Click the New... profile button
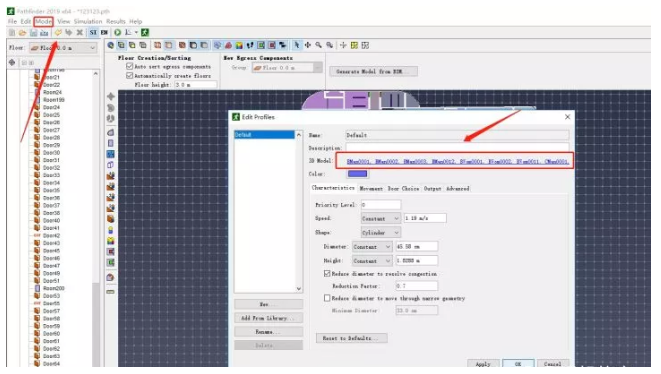The width and height of the screenshot is (661, 374). coord(269,304)
